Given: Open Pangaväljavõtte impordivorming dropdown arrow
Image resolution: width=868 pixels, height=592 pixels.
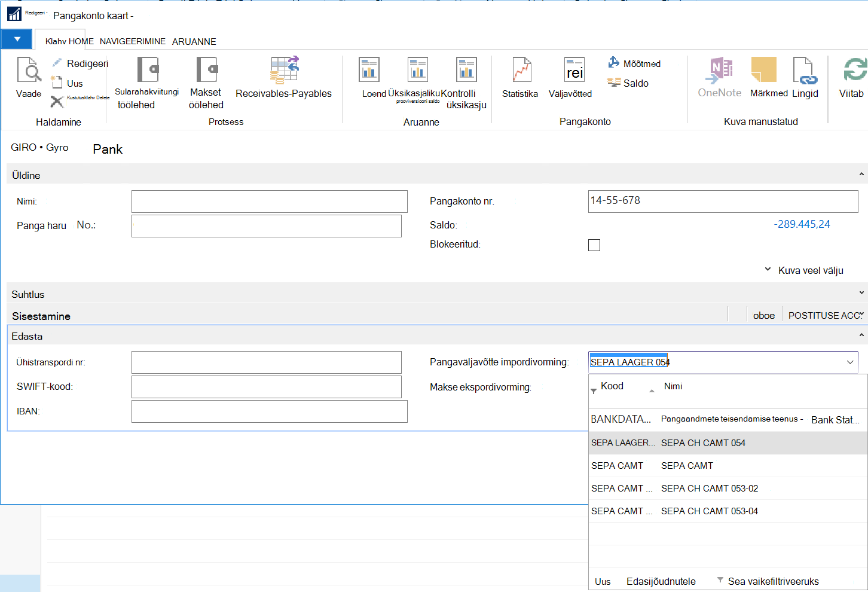Looking at the screenshot, I should coord(850,362).
